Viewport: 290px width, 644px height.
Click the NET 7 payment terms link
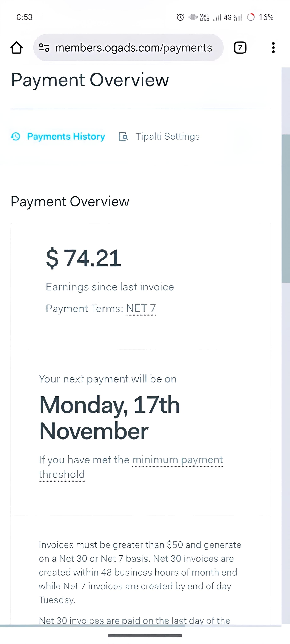(141, 308)
